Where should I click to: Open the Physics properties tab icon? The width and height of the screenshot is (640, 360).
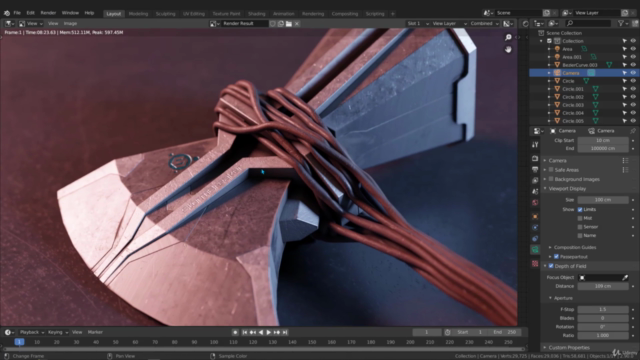tap(535, 227)
